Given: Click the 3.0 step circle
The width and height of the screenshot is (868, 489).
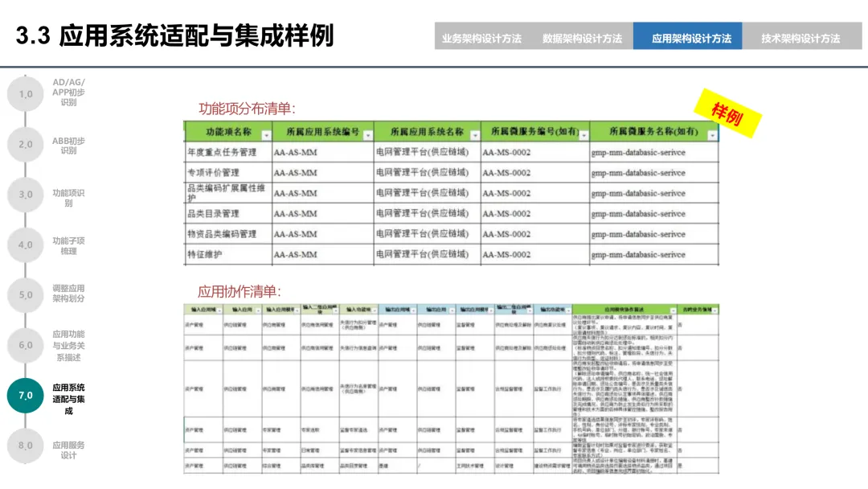Looking at the screenshot, I should (x=26, y=195).
